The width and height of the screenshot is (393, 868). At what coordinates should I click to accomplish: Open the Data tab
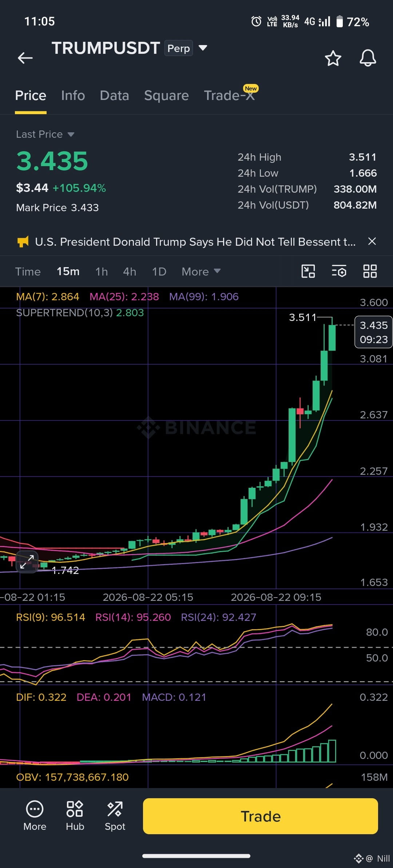point(114,96)
